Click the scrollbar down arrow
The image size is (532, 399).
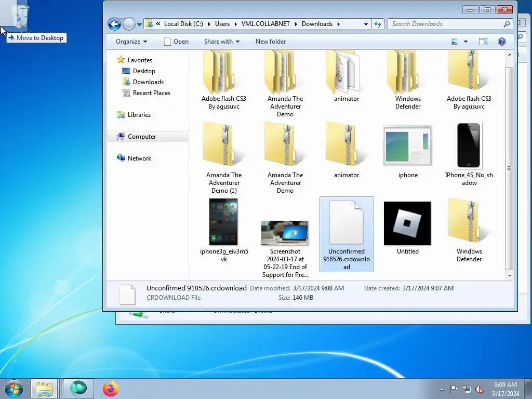[509, 276]
